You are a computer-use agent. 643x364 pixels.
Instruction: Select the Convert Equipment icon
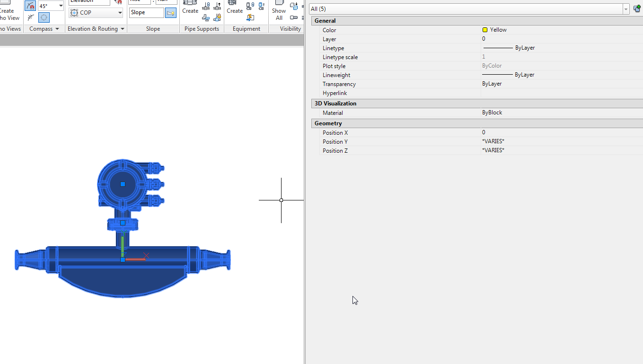(250, 17)
